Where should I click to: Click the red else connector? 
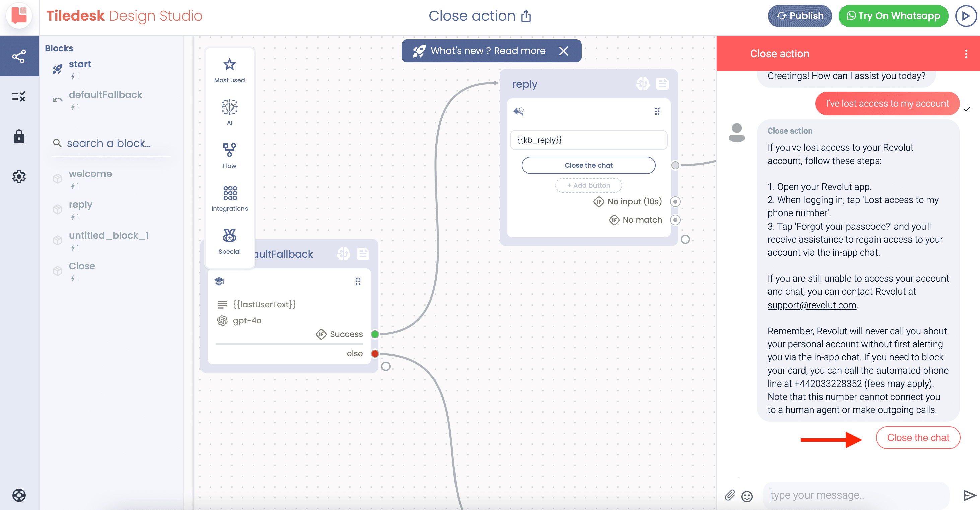(375, 353)
